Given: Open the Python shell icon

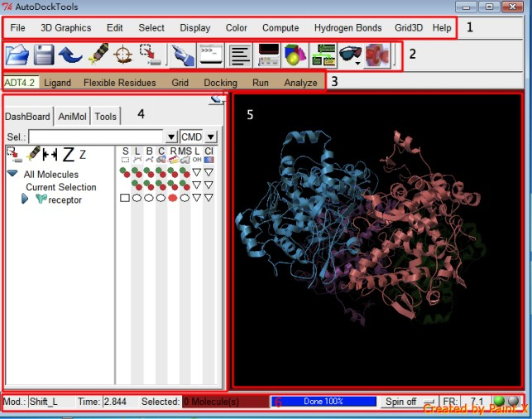Looking at the screenshot, I should (x=211, y=55).
